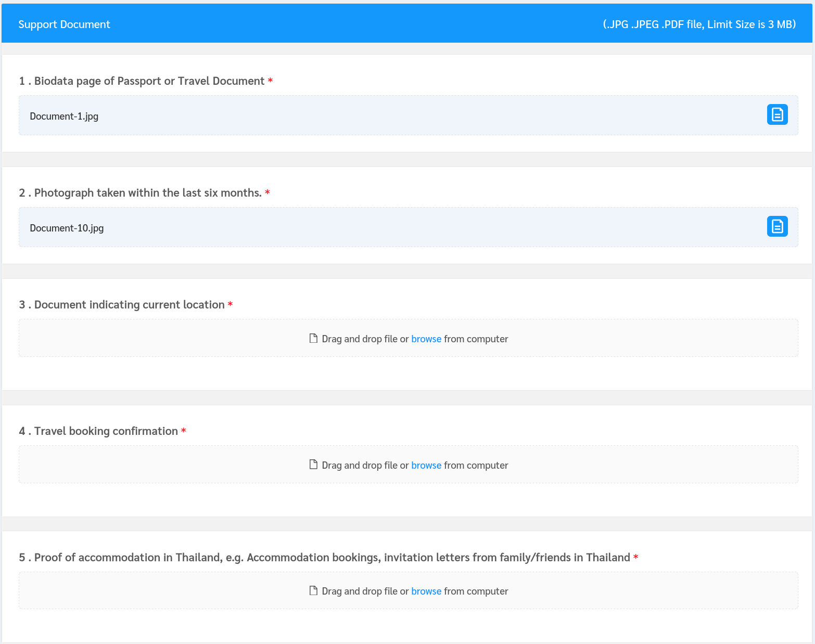Click 'Drag and drop file' text under travel booking
The image size is (815, 644).
click(359, 466)
